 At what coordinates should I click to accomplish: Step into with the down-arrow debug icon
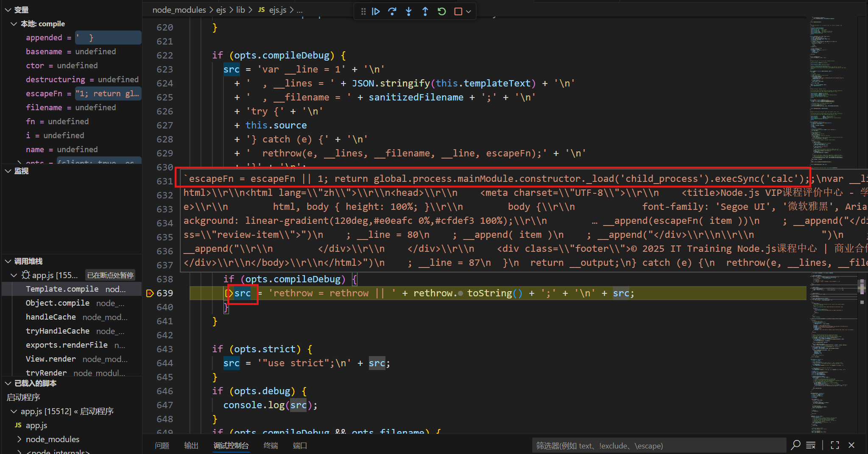[x=409, y=11]
